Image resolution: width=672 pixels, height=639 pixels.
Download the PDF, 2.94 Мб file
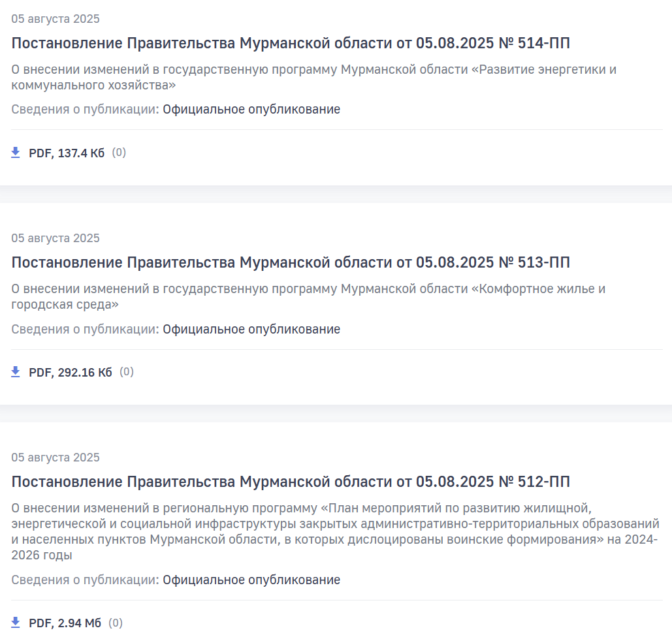(x=65, y=623)
